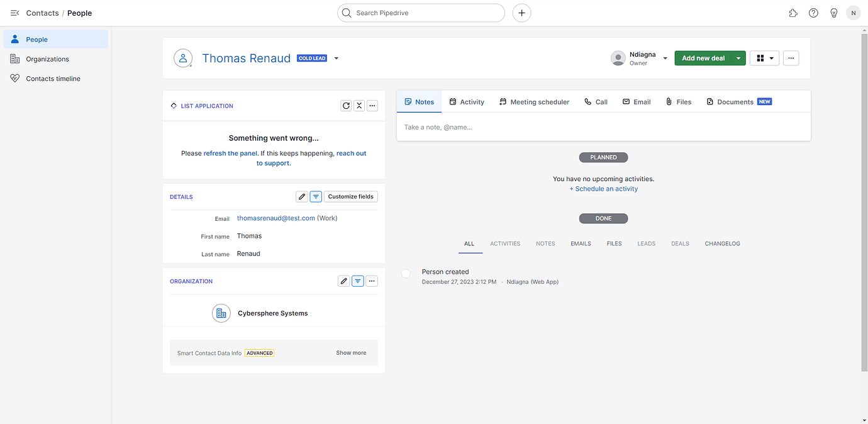This screenshot has height=424, width=868.
Task: Mark the Person created item circle
Action: pyautogui.click(x=406, y=273)
